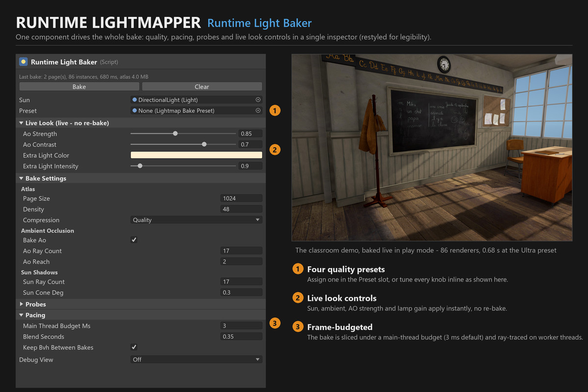The image size is (588, 392).
Task: Open the Extra Light Color swatch
Action: (196, 155)
